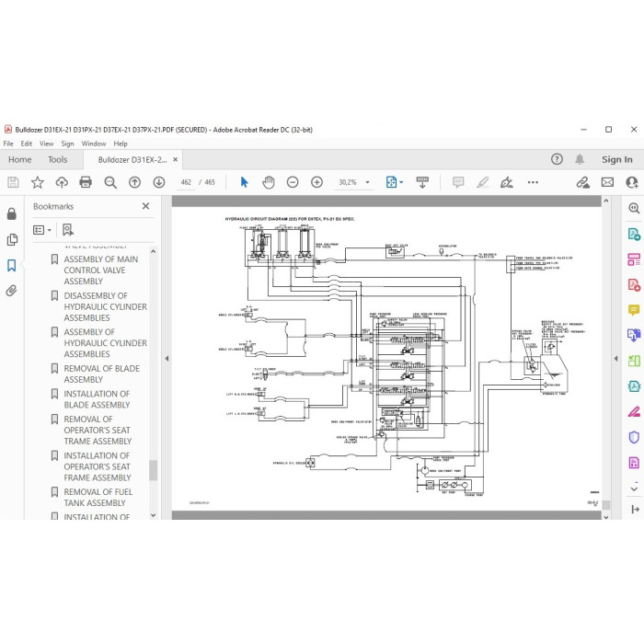This screenshot has height=644, width=644.
Task: Expand the fit page options dropdown
Action: [401, 182]
